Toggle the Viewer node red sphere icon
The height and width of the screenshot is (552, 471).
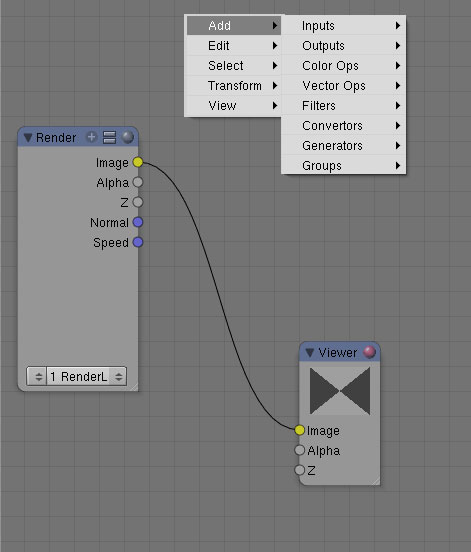(x=370, y=352)
